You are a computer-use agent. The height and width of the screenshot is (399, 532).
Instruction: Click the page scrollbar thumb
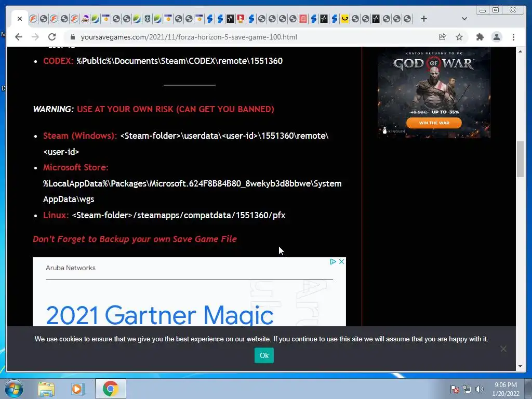[520, 159]
